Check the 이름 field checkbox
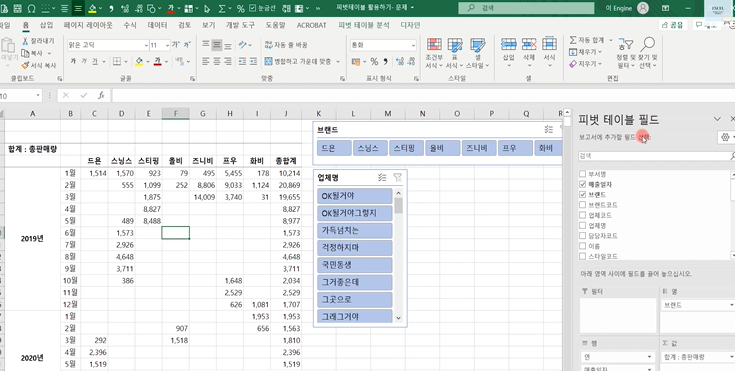This screenshot has height=371, width=735. [x=583, y=246]
